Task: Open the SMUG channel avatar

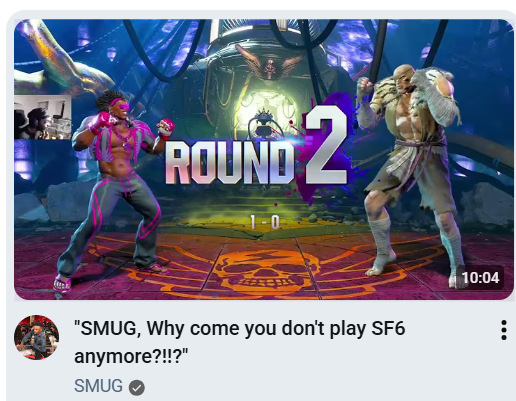Action: click(x=37, y=337)
